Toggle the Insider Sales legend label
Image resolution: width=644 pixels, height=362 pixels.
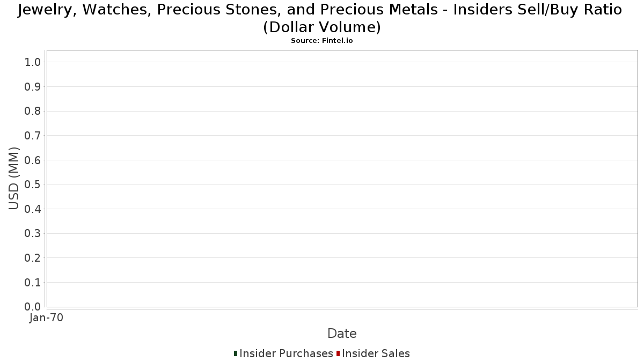coord(376,353)
